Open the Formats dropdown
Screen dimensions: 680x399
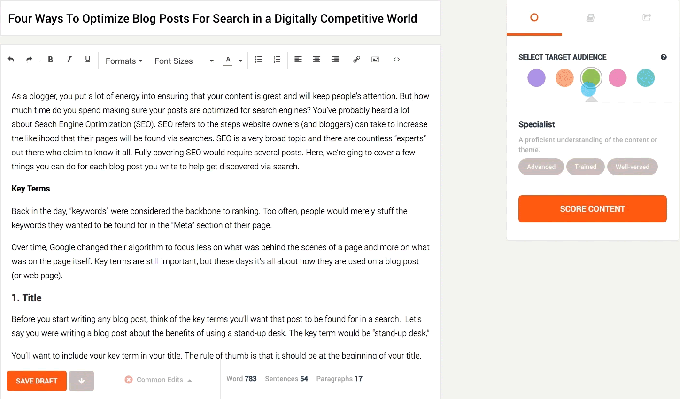click(x=124, y=61)
